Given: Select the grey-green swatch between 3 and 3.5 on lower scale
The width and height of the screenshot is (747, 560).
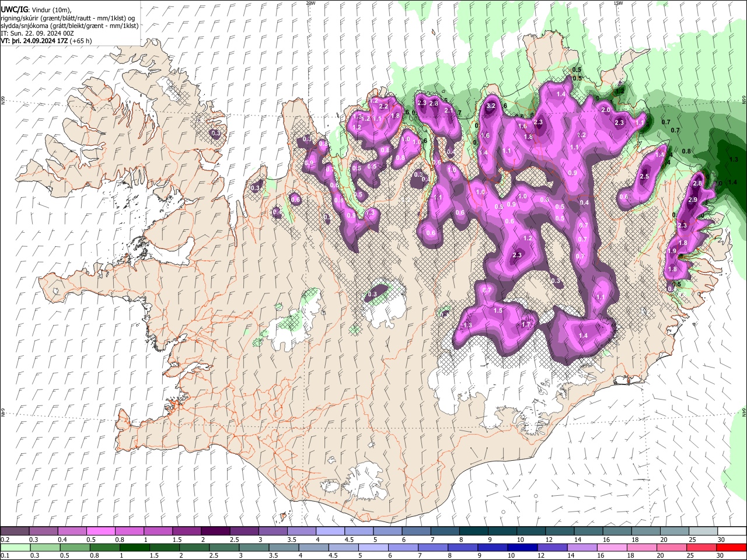Looking at the screenshot, I should (x=254, y=547).
